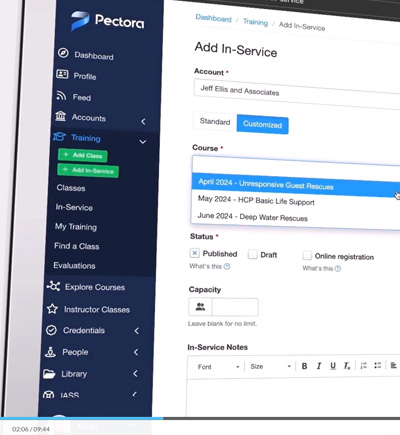
Task: Check the Draft checkbox
Action: pos(253,254)
